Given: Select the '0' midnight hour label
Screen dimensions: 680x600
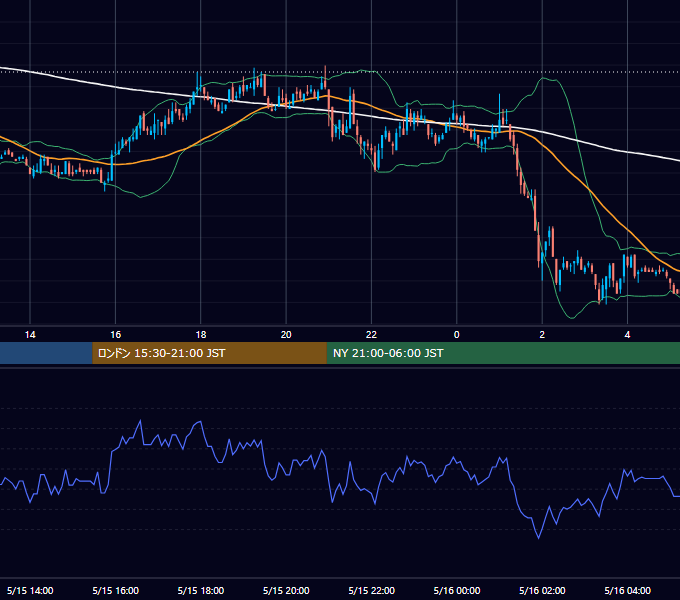Looking at the screenshot, I should tap(457, 335).
